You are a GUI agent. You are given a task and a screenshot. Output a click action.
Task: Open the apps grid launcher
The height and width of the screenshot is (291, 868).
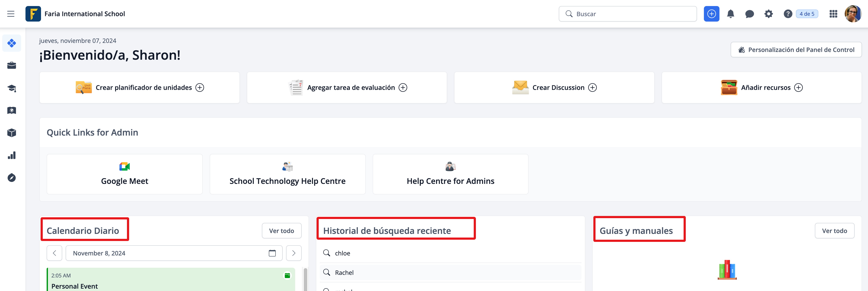click(x=833, y=14)
